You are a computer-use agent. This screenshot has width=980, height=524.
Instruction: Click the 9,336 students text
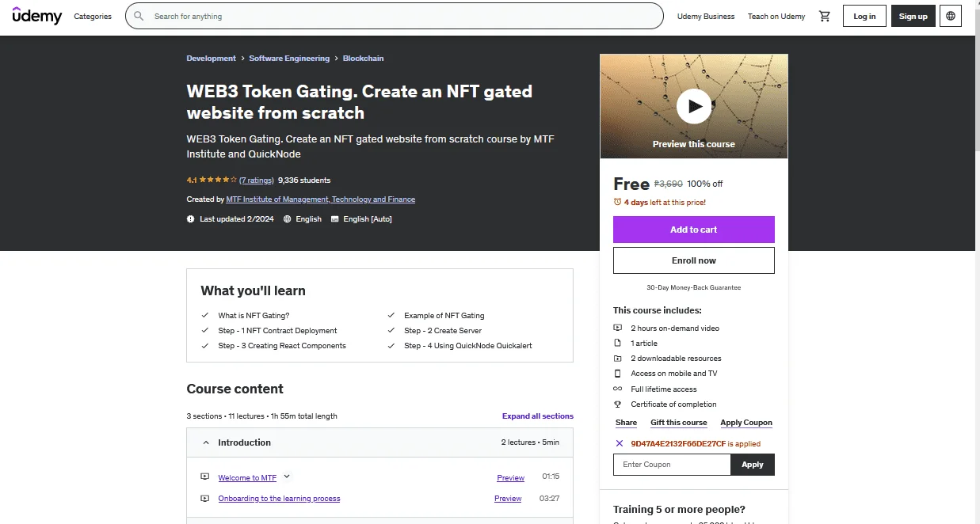point(304,180)
